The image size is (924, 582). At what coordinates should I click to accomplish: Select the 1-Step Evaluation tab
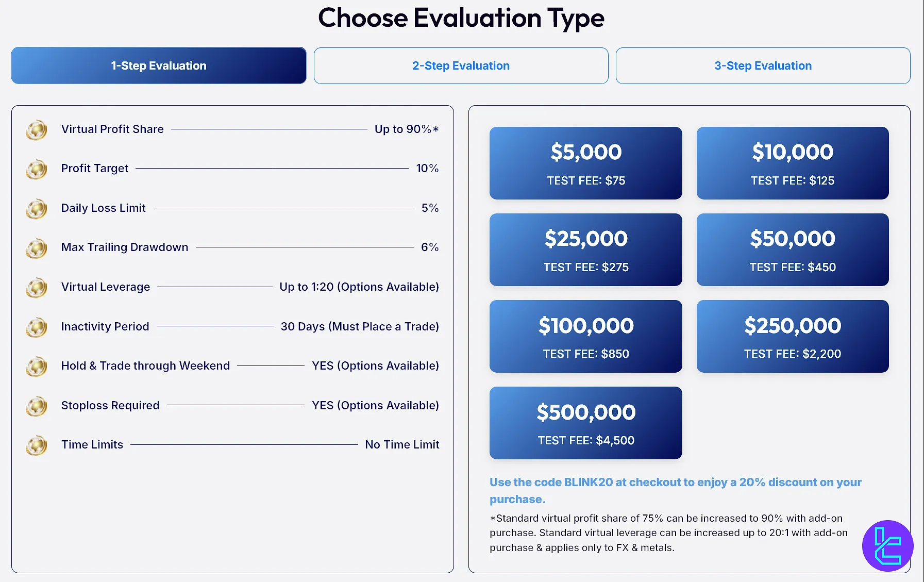(x=159, y=65)
